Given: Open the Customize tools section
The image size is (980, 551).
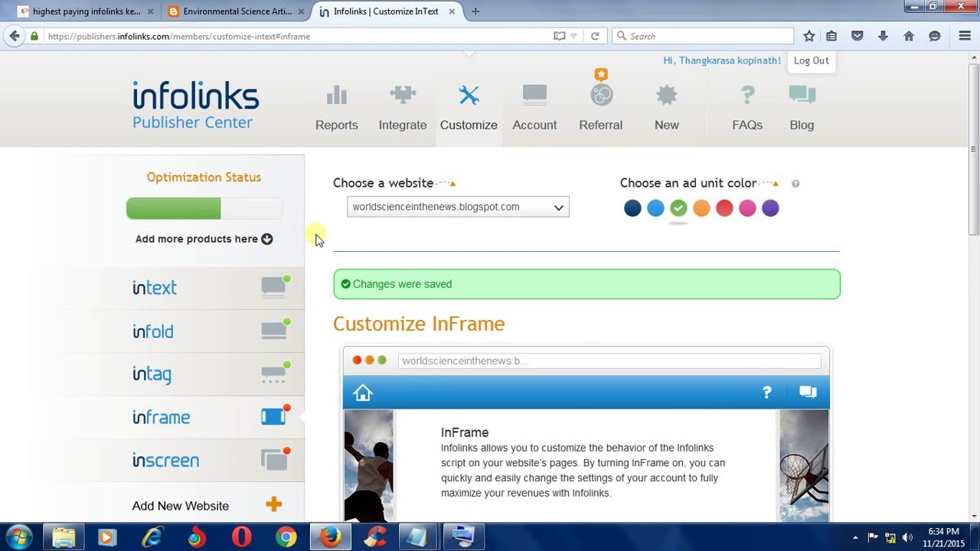Looking at the screenshot, I should [x=469, y=108].
